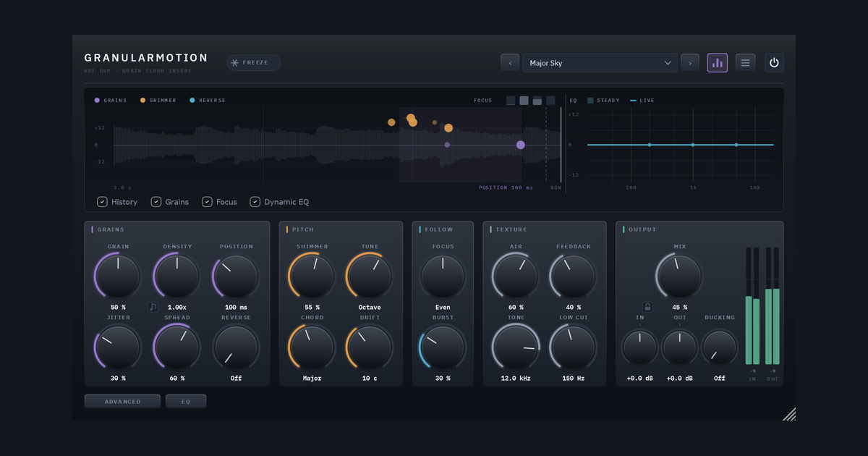The height and width of the screenshot is (456, 868).
Task: Click the Chord knob
Action: click(312, 347)
